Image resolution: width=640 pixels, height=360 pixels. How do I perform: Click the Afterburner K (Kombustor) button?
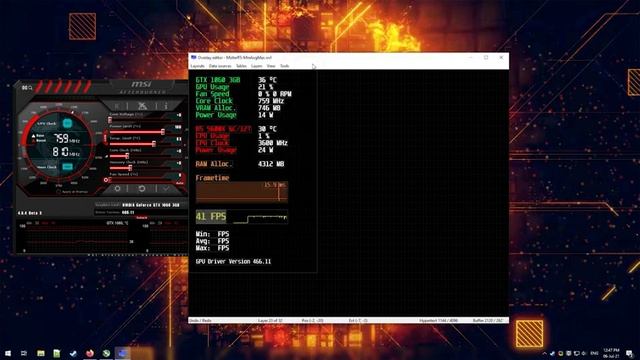click(x=118, y=106)
